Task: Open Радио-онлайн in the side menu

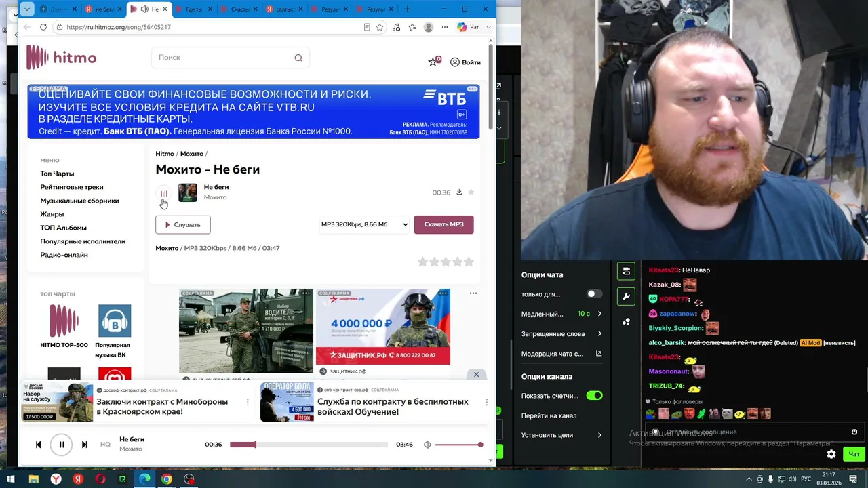Action: (x=64, y=255)
